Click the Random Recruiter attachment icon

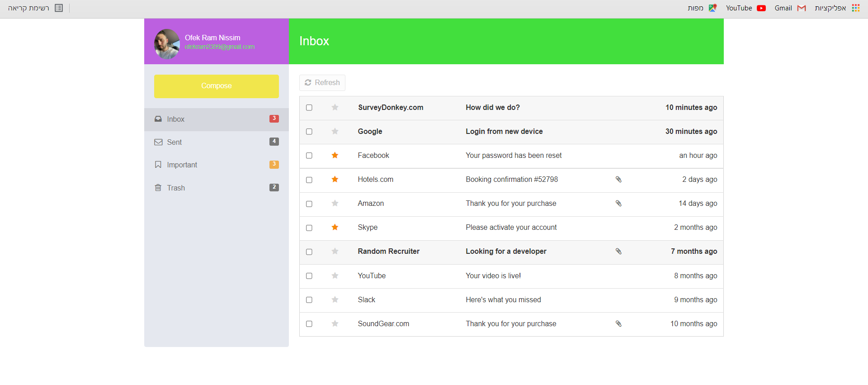(618, 252)
